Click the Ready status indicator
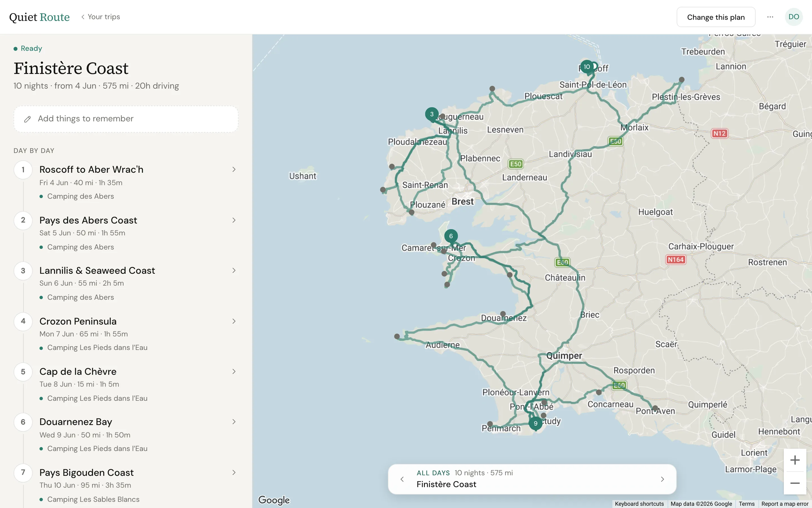This screenshot has height=508, width=812. coord(28,48)
